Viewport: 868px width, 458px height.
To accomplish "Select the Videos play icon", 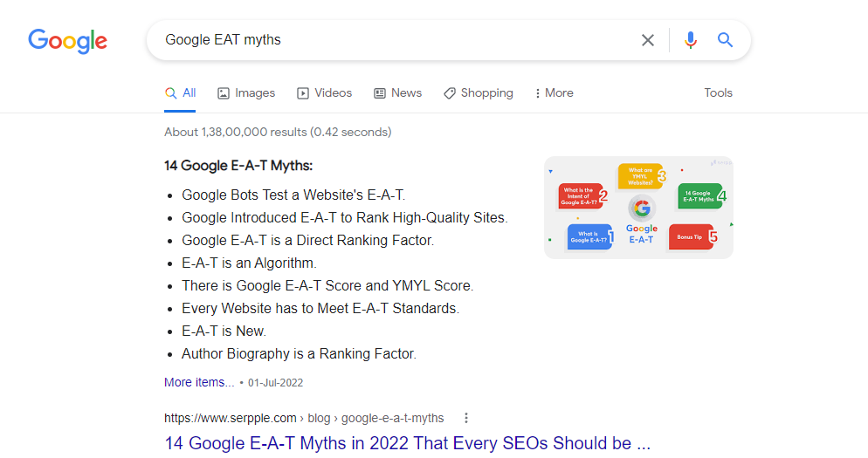I will (x=303, y=93).
